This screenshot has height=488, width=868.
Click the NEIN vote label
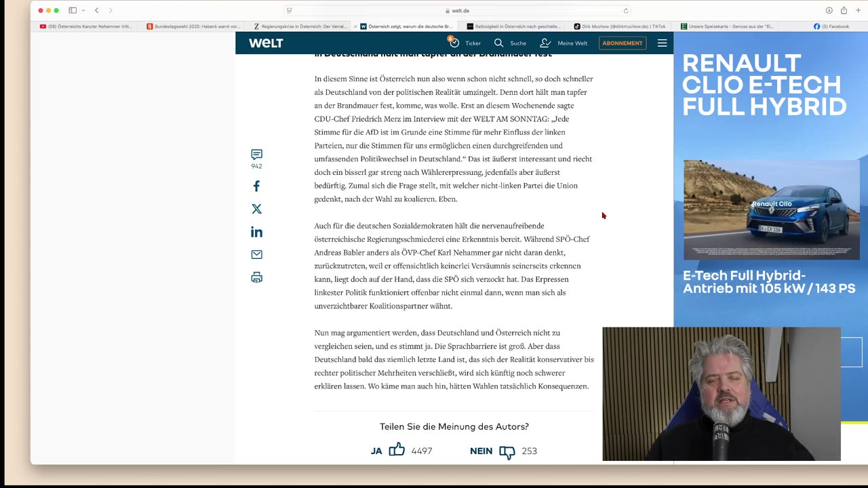(481, 451)
